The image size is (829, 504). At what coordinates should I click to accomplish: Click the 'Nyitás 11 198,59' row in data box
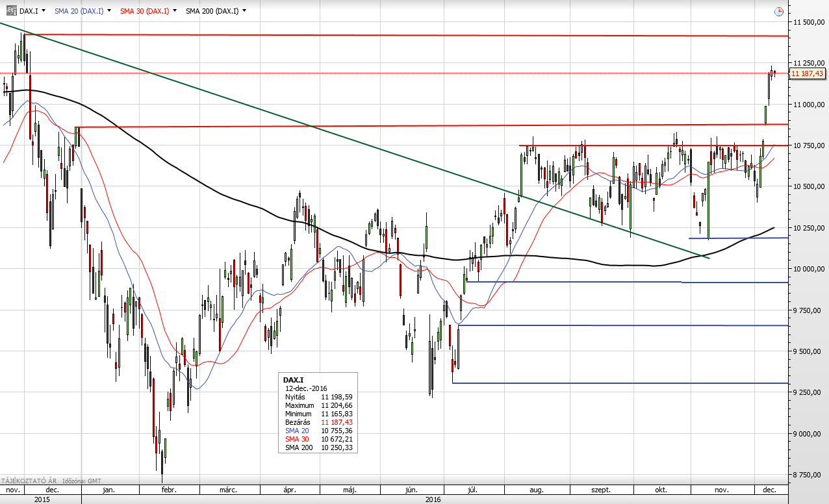318,396
